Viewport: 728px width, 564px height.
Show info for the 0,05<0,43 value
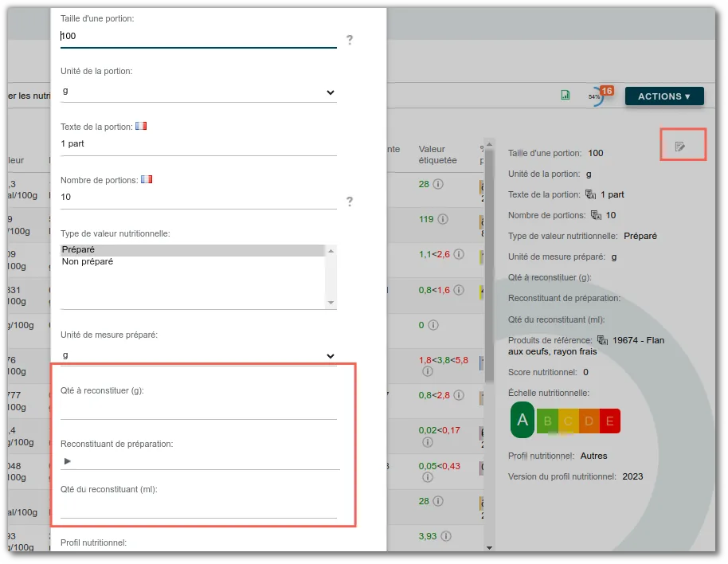coord(428,477)
